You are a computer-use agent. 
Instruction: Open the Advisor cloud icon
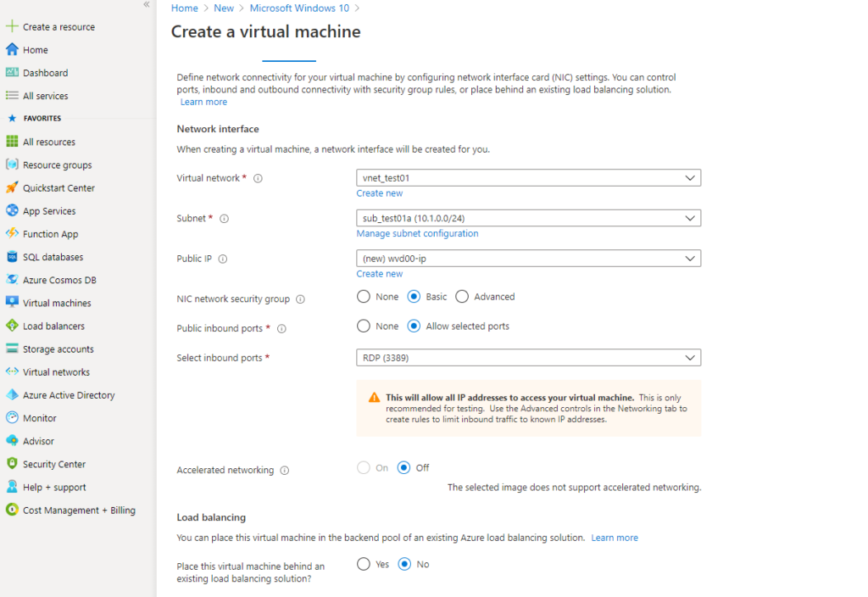pyautogui.click(x=12, y=440)
